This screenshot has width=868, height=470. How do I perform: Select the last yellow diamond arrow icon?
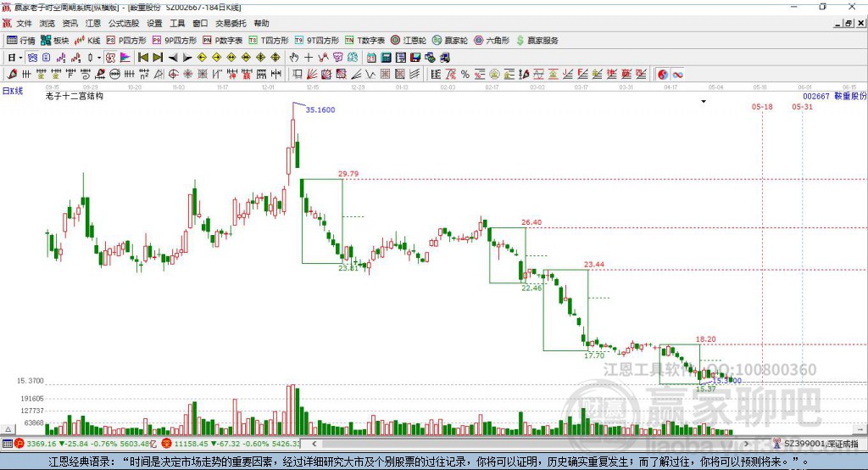tap(275, 58)
